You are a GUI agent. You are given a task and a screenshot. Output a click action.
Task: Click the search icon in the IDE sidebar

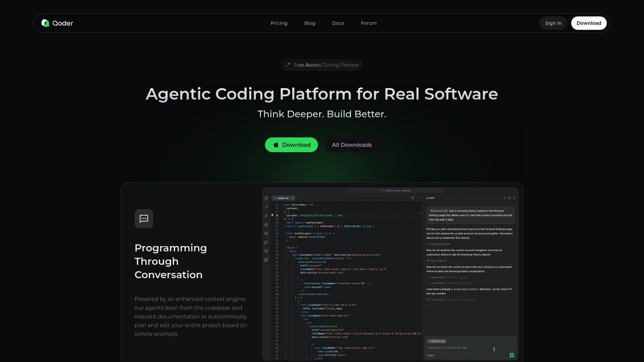(x=266, y=207)
